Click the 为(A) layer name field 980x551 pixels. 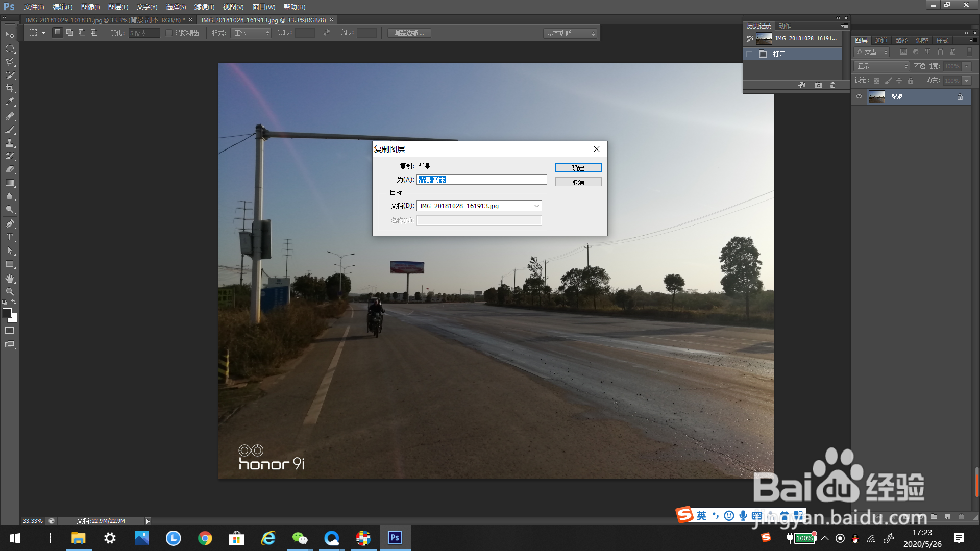click(481, 180)
